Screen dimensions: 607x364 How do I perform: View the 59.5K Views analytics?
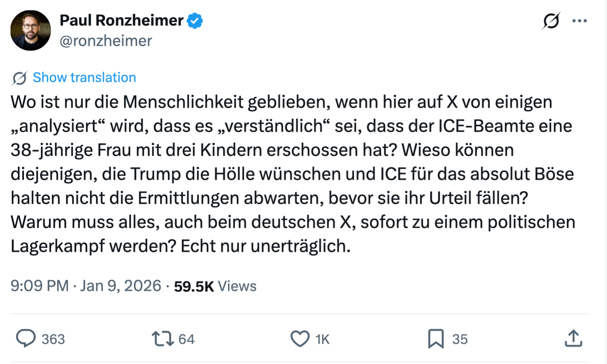pos(215,286)
